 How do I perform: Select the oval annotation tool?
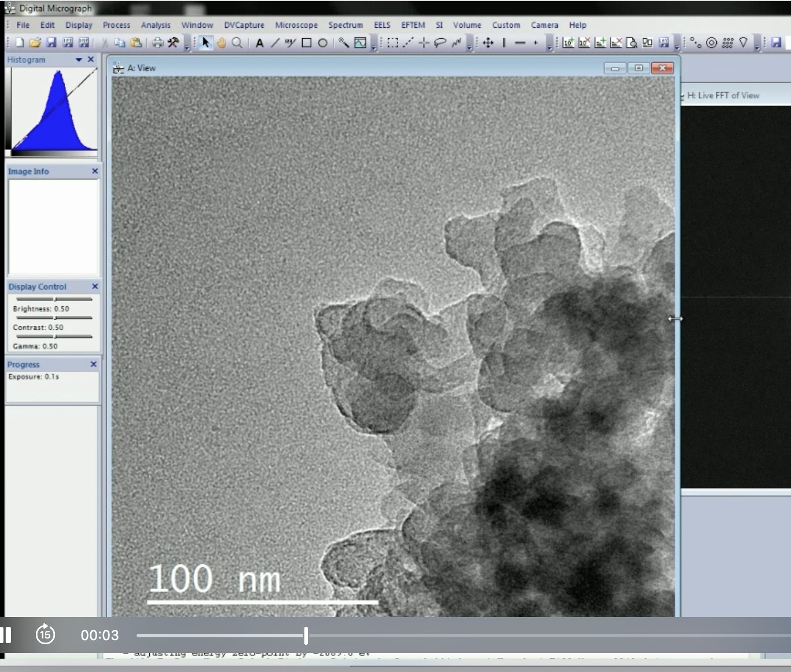pyautogui.click(x=323, y=43)
